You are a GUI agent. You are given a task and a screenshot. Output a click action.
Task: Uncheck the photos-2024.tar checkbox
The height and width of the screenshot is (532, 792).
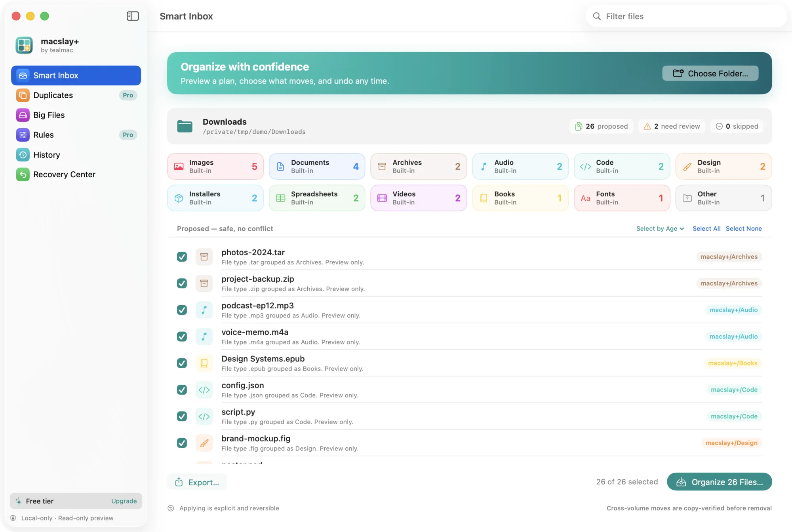(182, 257)
